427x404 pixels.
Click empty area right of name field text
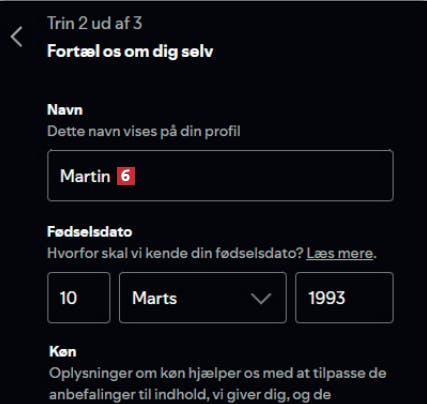coord(263,176)
